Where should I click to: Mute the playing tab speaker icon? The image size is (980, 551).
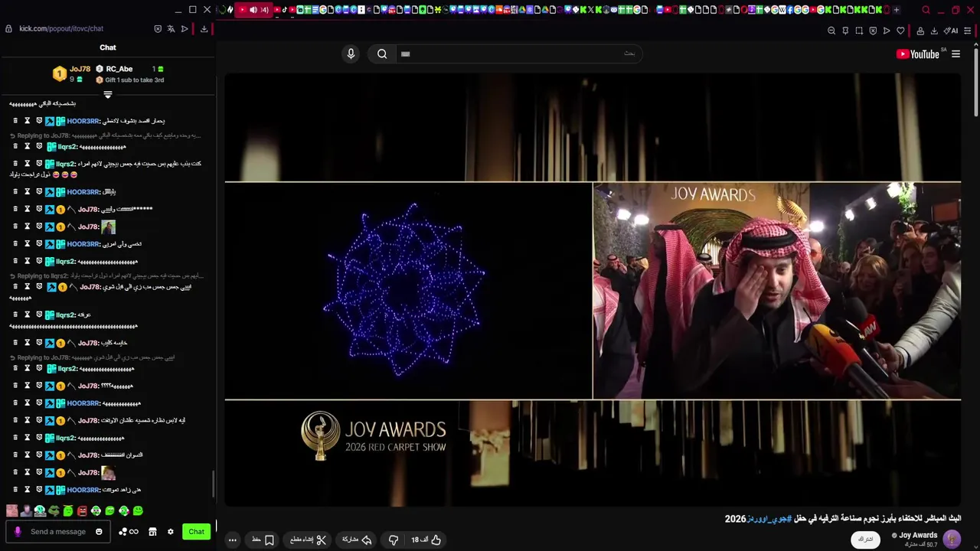tap(253, 10)
